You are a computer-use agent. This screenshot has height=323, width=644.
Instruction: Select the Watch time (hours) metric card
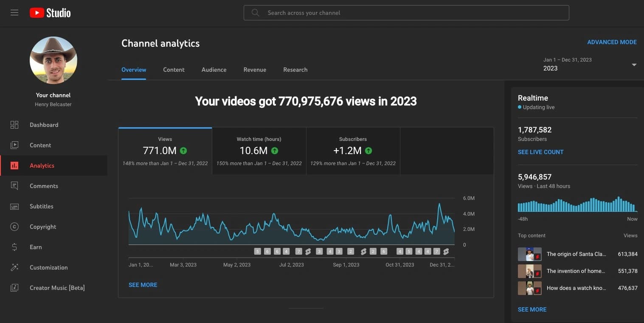[x=259, y=151]
